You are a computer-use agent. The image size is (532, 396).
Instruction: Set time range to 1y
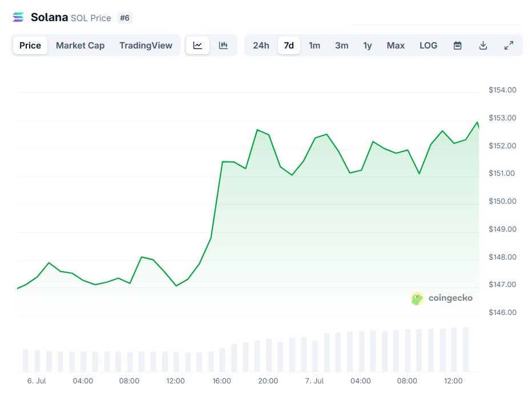368,46
